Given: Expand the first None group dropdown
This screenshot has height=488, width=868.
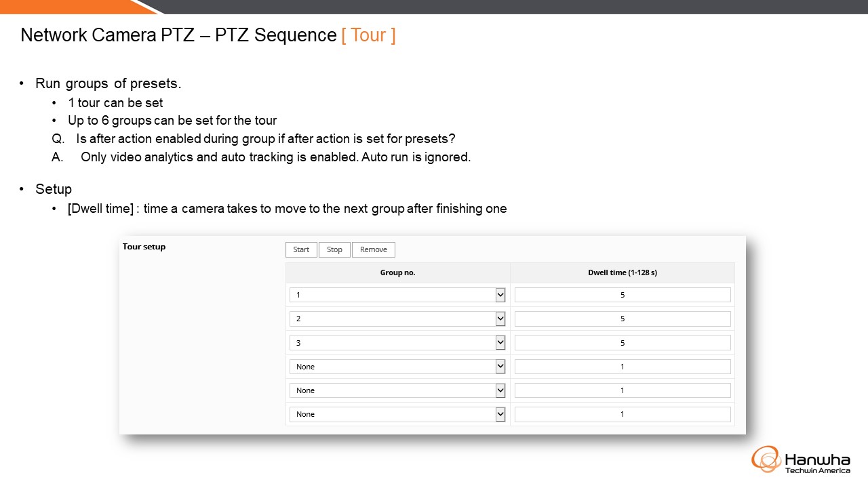Looking at the screenshot, I should tap(397, 367).
